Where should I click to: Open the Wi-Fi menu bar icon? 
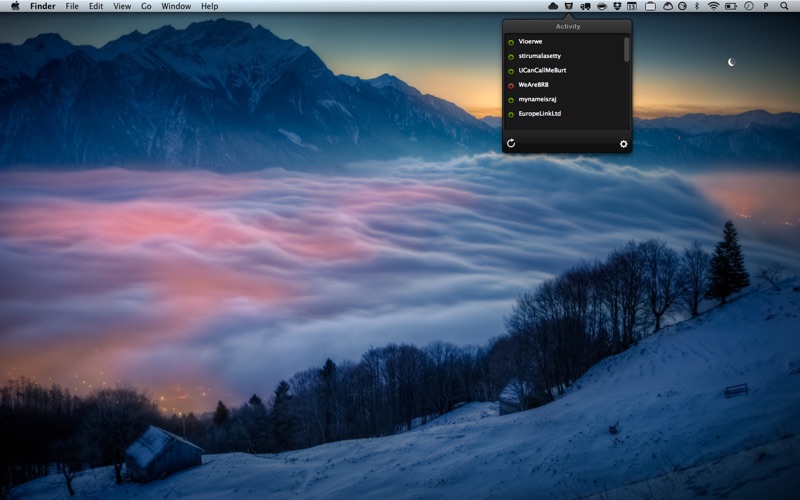click(x=713, y=6)
